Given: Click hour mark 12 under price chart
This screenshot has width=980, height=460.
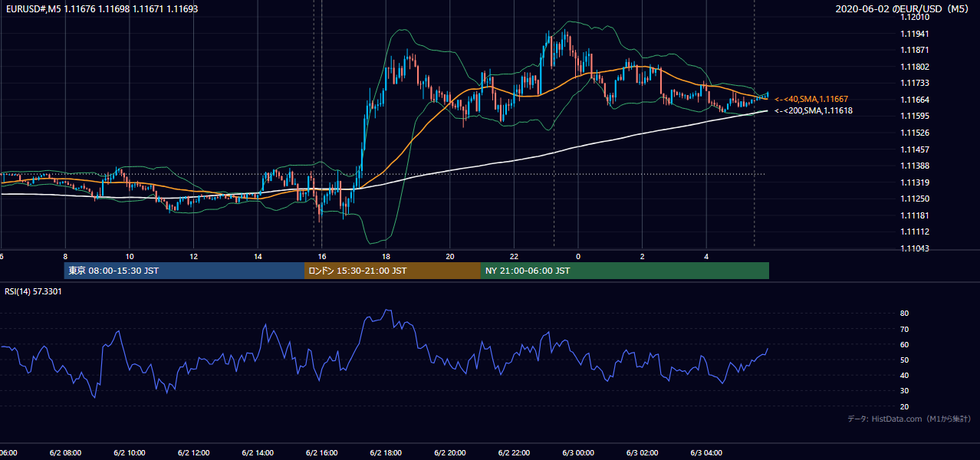Looking at the screenshot, I should tap(193, 257).
